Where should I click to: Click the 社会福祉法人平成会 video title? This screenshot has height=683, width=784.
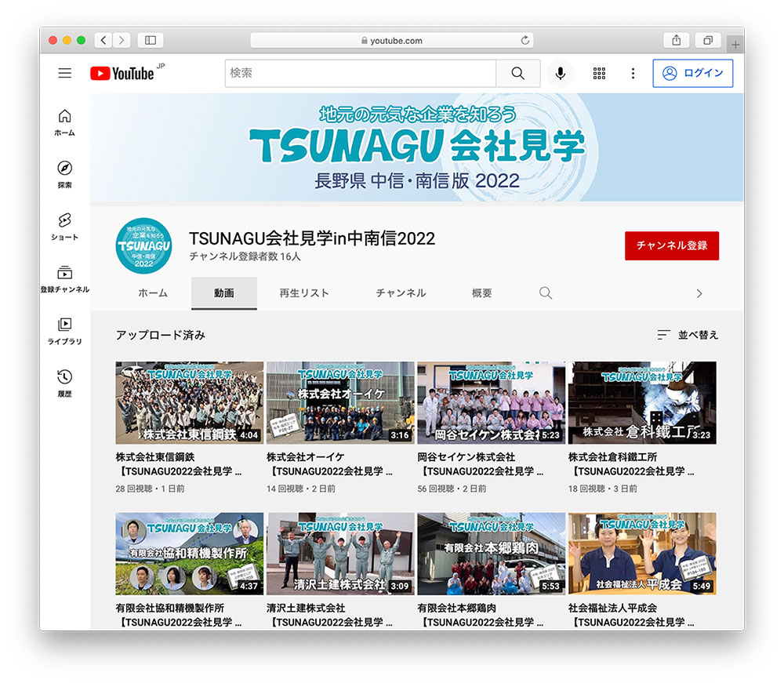tap(631, 615)
